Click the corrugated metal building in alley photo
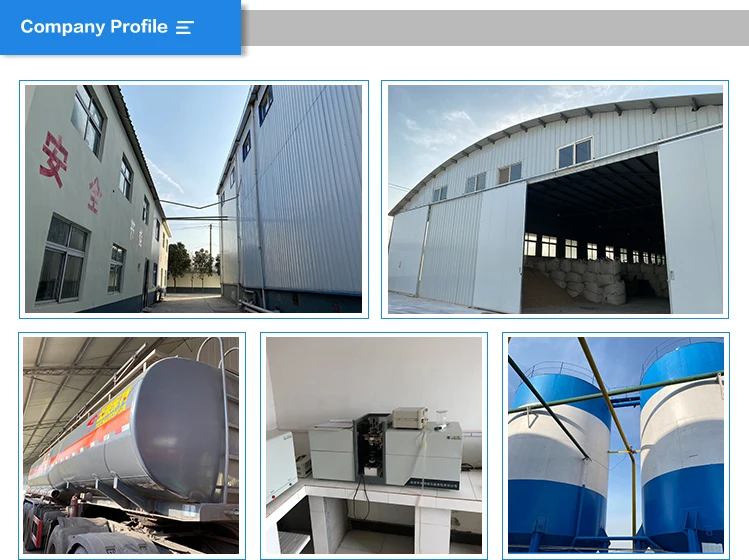The height and width of the screenshot is (560, 749). click(x=291, y=196)
